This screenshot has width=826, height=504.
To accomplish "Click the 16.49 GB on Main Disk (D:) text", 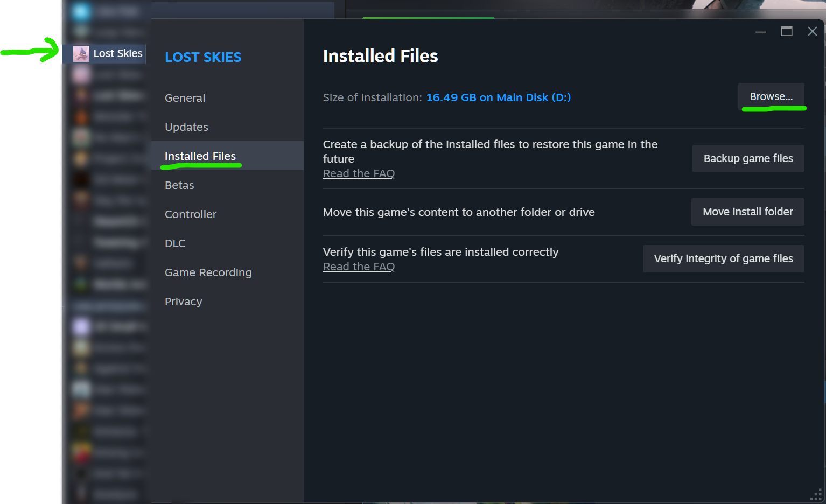I will click(498, 97).
